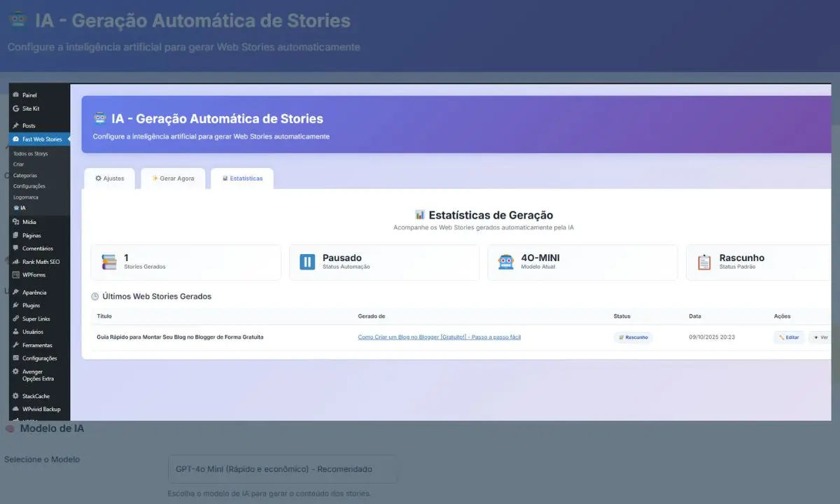Open the Criar submenu item

[x=19, y=164]
